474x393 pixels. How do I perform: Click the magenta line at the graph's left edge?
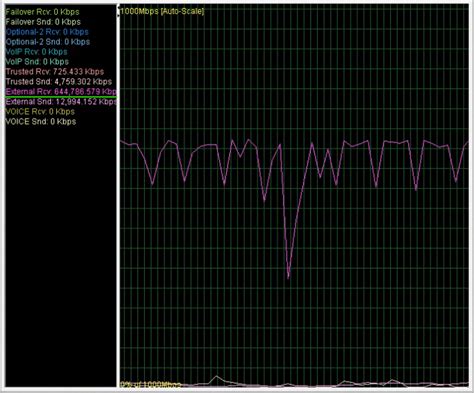point(122,142)
